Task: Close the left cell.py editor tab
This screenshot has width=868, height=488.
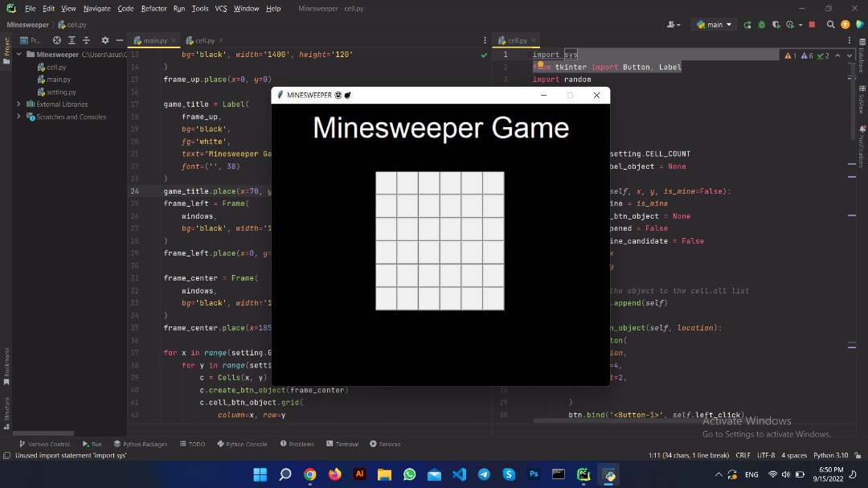Action: click(221, 40)
